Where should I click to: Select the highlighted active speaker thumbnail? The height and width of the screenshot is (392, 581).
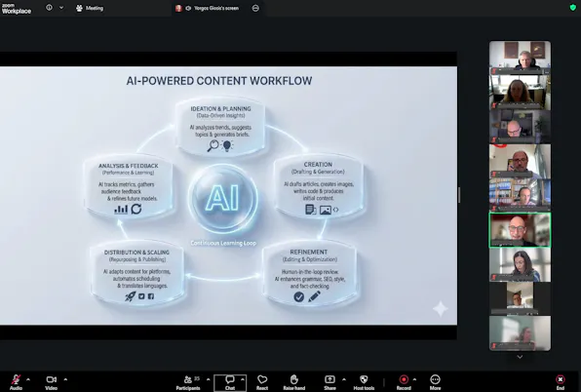(x=520, y=230)
